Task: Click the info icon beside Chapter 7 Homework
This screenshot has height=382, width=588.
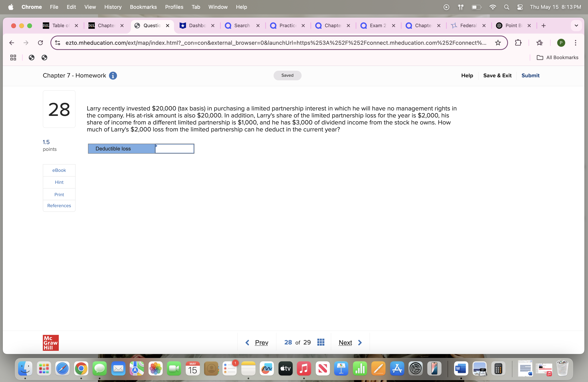Action: click(113, 76)
